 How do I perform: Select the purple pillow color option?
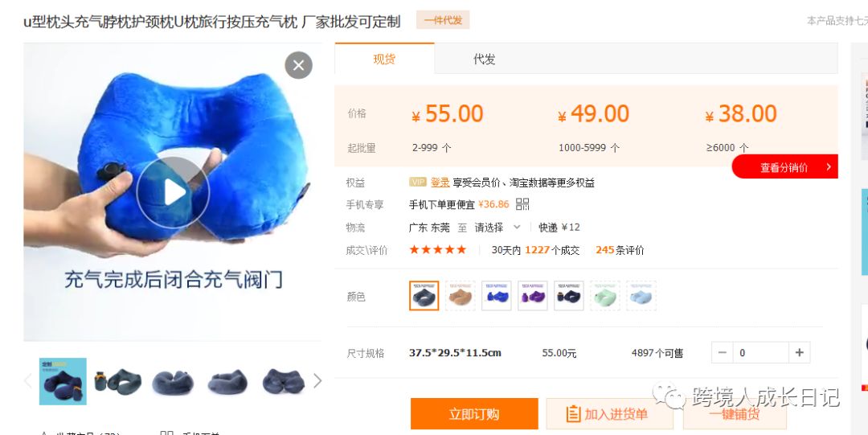pos(533,295)
